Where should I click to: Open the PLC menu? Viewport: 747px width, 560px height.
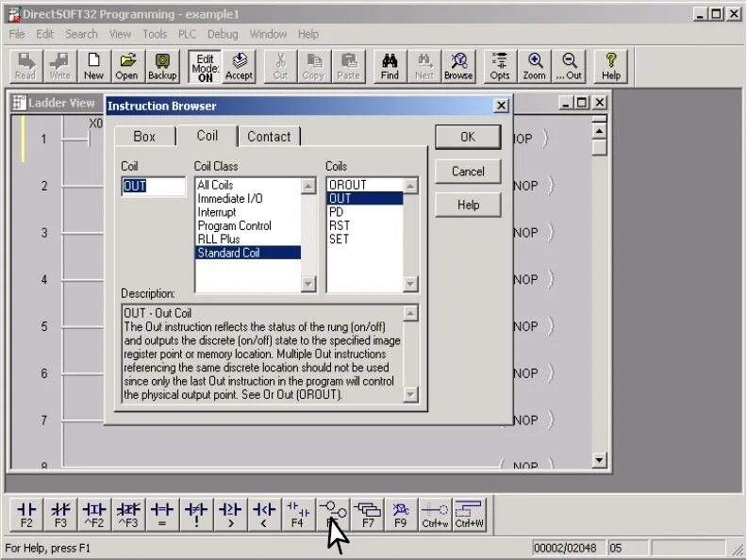(187, 34)
